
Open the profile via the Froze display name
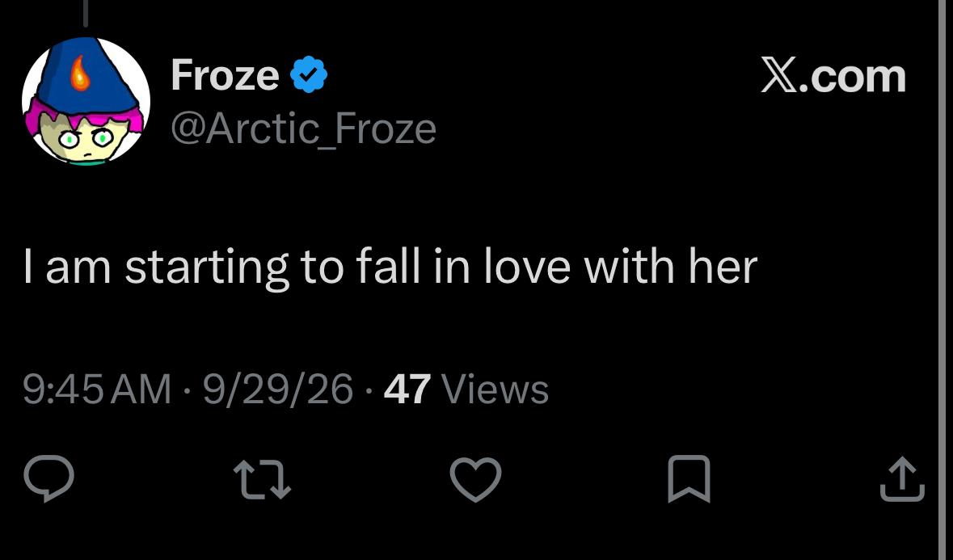click(225, 74)
